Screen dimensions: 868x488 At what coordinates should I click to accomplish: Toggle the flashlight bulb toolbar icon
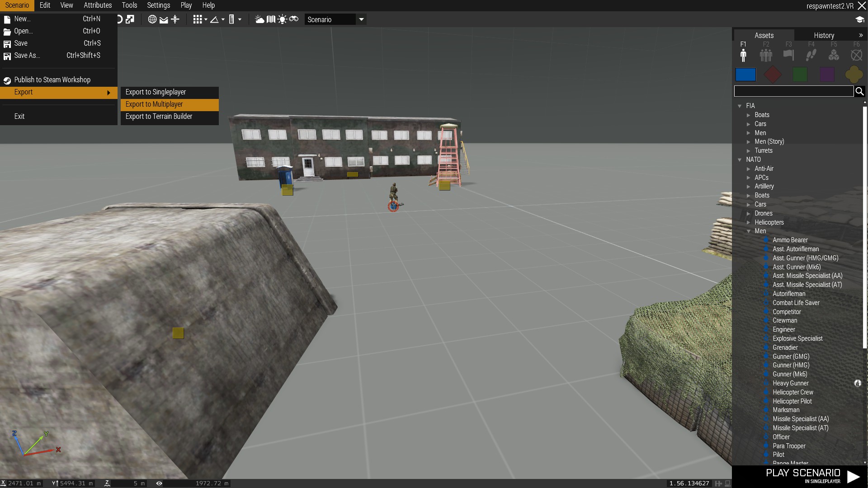pos(282,19)
